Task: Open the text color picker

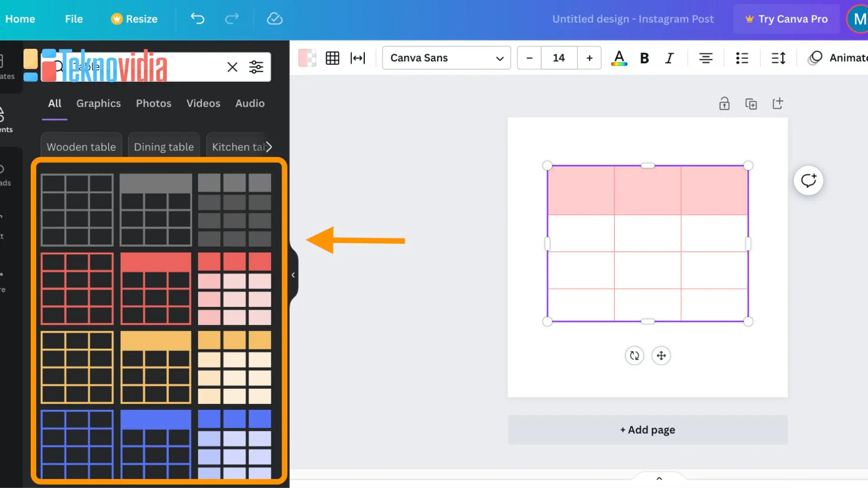Action: click(x=619, y=58)
